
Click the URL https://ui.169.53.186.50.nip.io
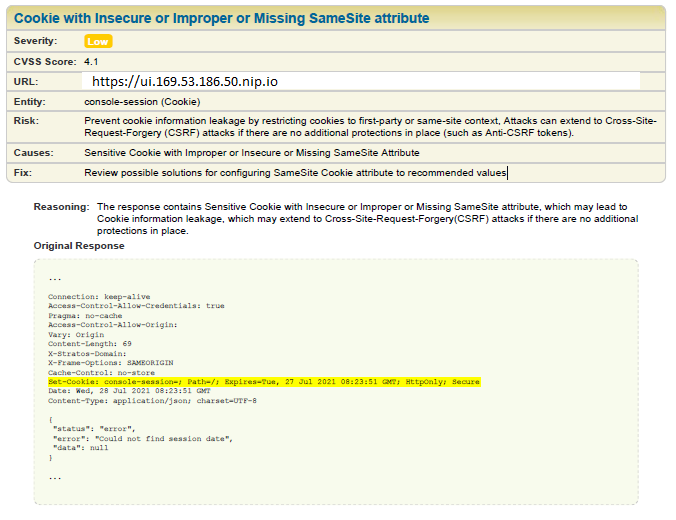(x=185, y=81)
